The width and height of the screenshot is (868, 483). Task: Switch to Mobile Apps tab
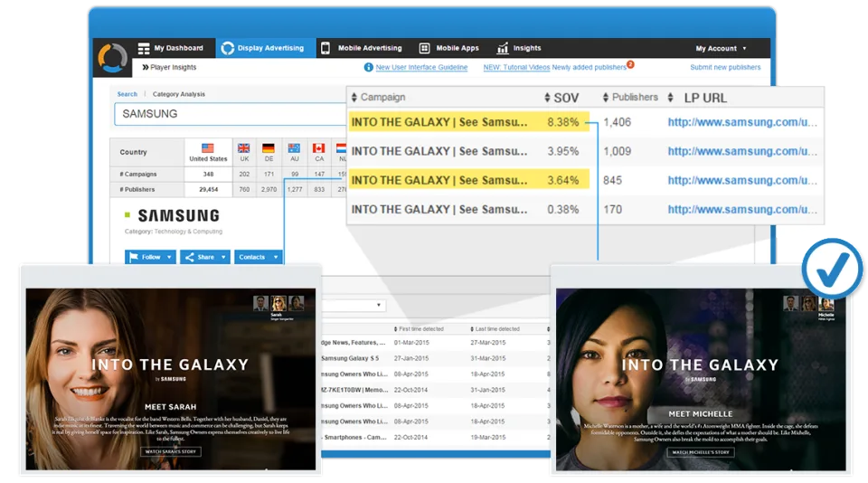[449, 48]
